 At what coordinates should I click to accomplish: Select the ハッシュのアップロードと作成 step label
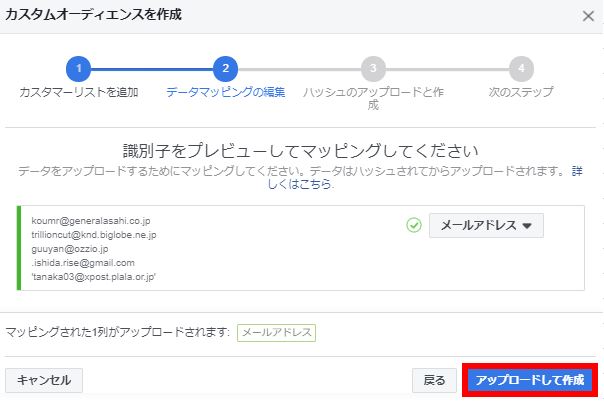[x=372, y=98]
